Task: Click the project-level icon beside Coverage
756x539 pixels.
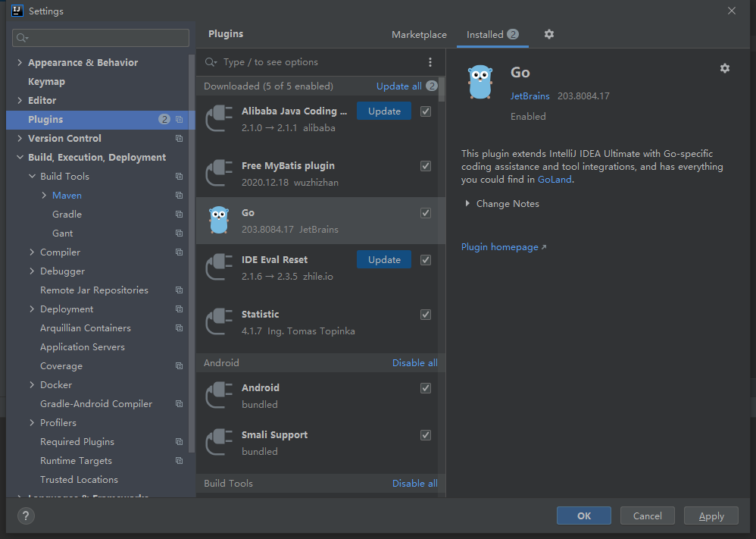Action: pos(180,365)
